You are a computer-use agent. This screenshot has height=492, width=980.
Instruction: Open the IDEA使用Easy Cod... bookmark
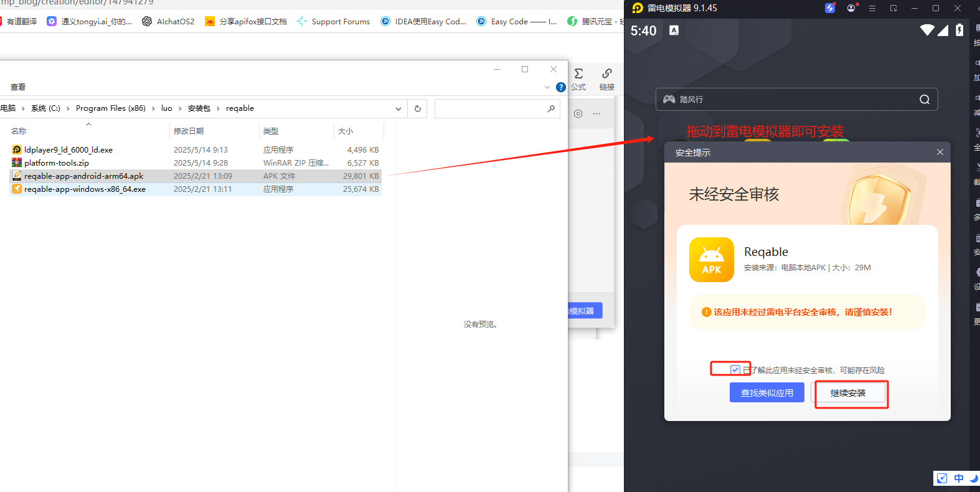423,21
